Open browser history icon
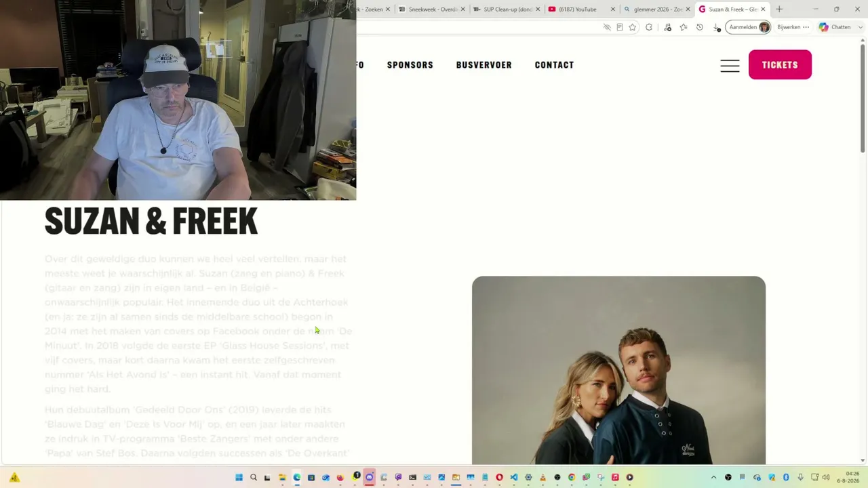The width and height of the screenshot is (868, 488). (700, 27)
